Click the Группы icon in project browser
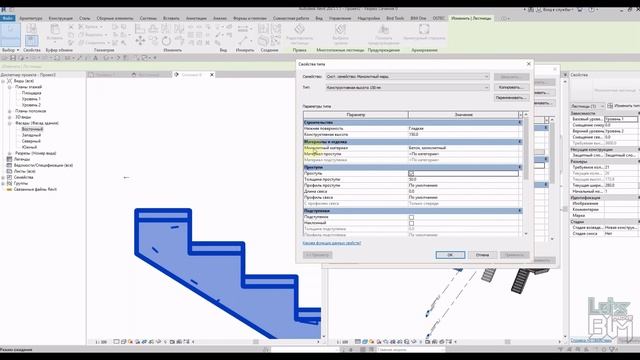 click(9, 184)
